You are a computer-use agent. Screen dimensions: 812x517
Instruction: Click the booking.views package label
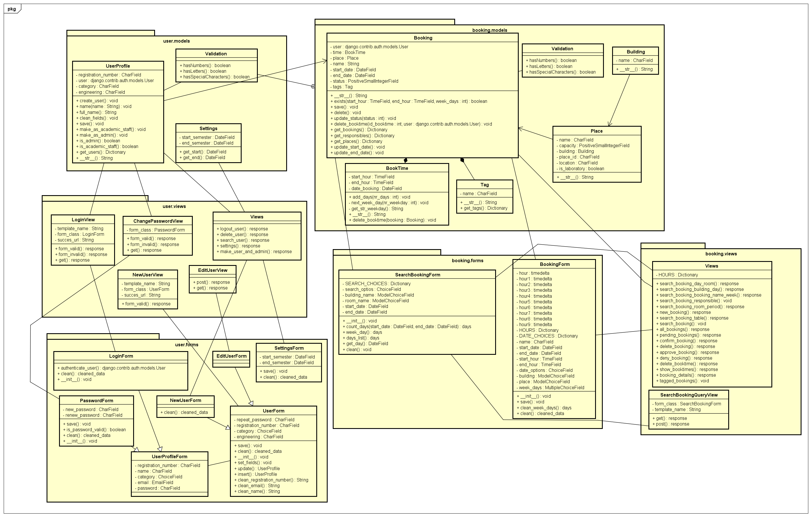tap(721, 254)
